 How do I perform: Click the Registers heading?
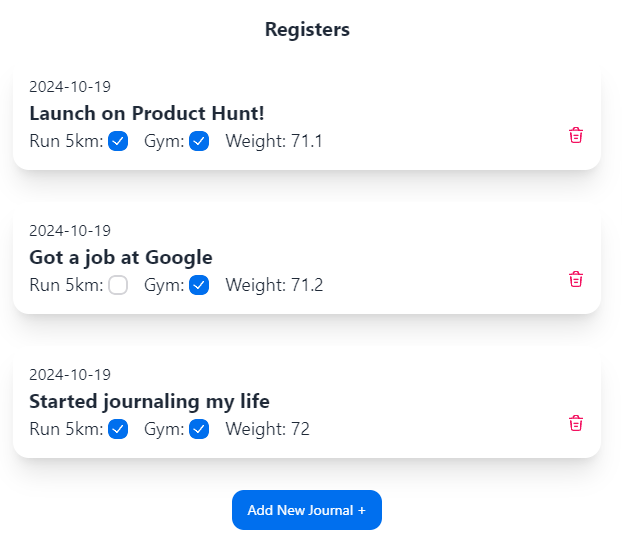(x=307, y=30)
